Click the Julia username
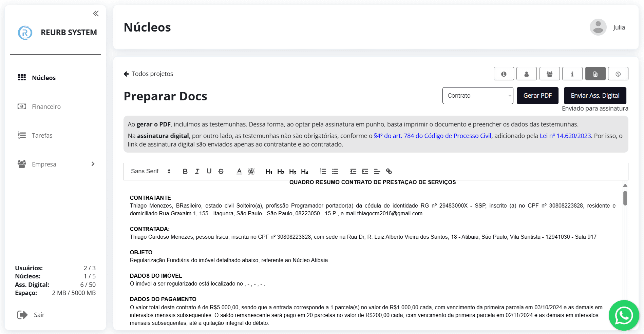 click(x=619, y=27)
